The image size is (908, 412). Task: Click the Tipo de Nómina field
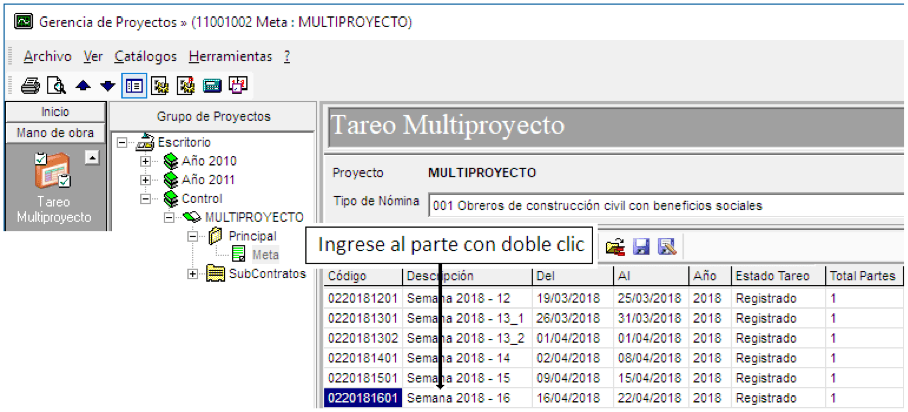tap(666, 205)
